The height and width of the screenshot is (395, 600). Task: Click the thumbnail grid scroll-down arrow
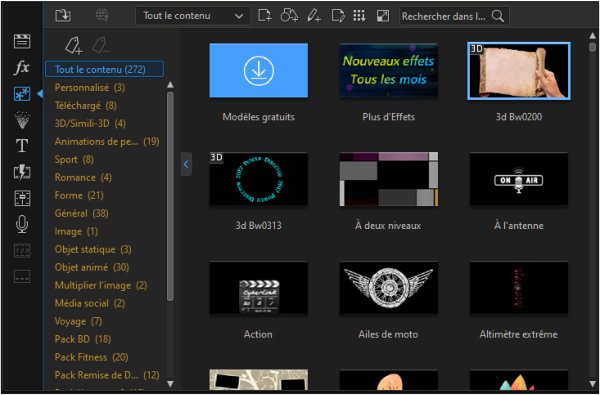592,383
